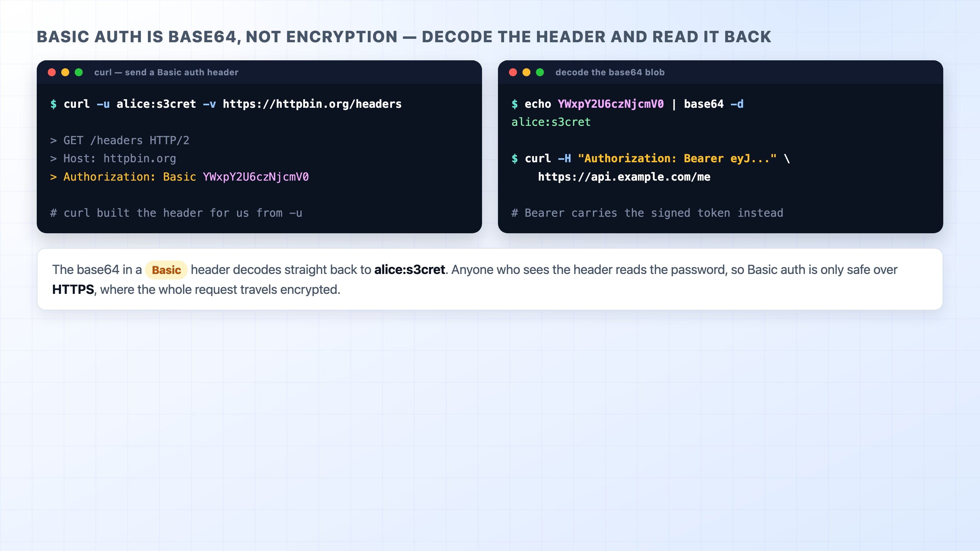Click the 'https://api.example.com/me' URL line
The image size is (980, 551).
tap(624, 177)
